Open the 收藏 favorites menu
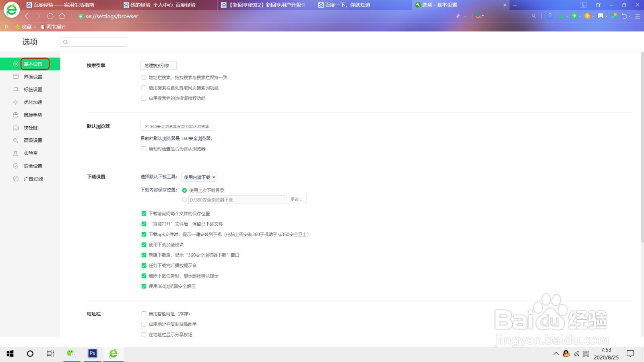 (x=25, y=27)
